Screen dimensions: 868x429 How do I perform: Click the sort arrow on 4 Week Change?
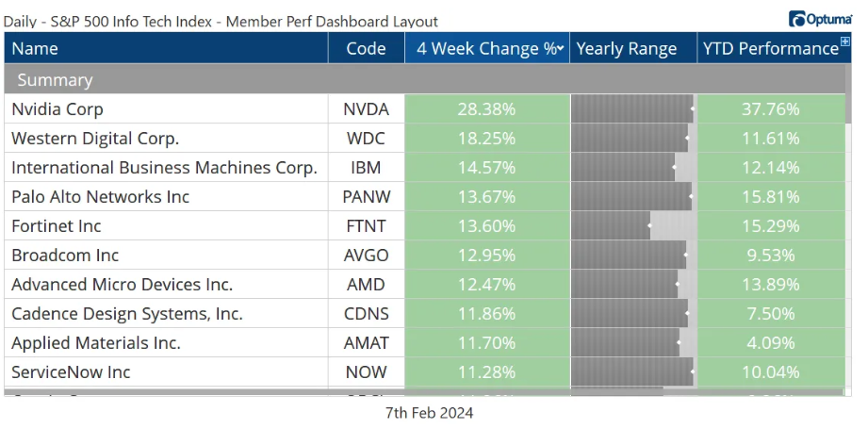tap(561, 49)
